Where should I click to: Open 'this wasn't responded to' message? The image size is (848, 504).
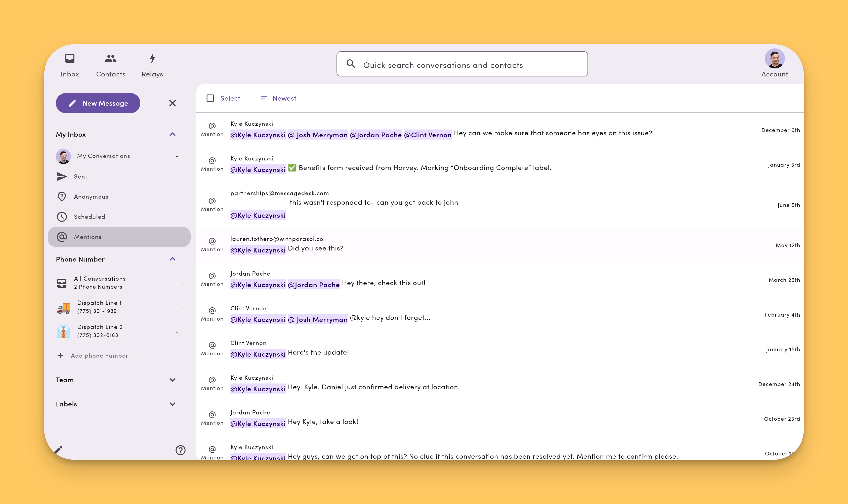[x=373, y=202]
